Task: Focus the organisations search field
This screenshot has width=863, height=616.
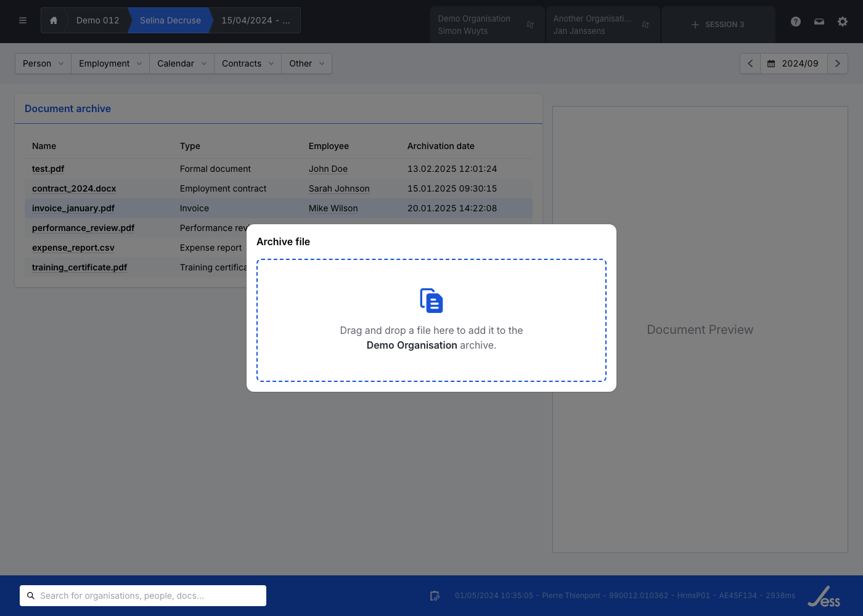Action: tap(148, 596)
